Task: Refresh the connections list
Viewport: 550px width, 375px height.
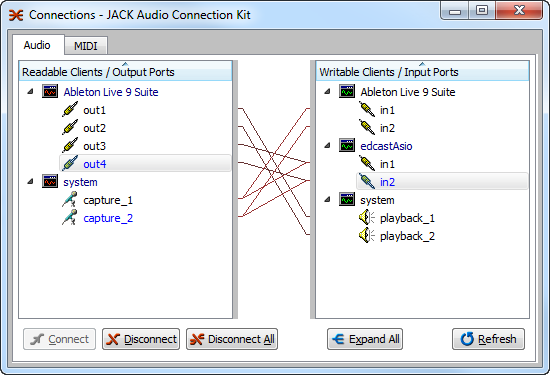Action: pyautogui.click(x=488, y=339)
